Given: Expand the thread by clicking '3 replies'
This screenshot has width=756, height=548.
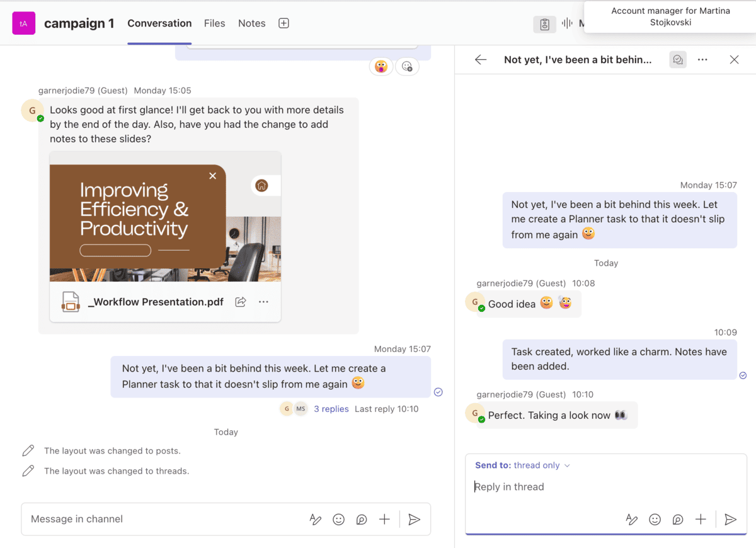Looking at the screenshot, I should tap(331, 409).
